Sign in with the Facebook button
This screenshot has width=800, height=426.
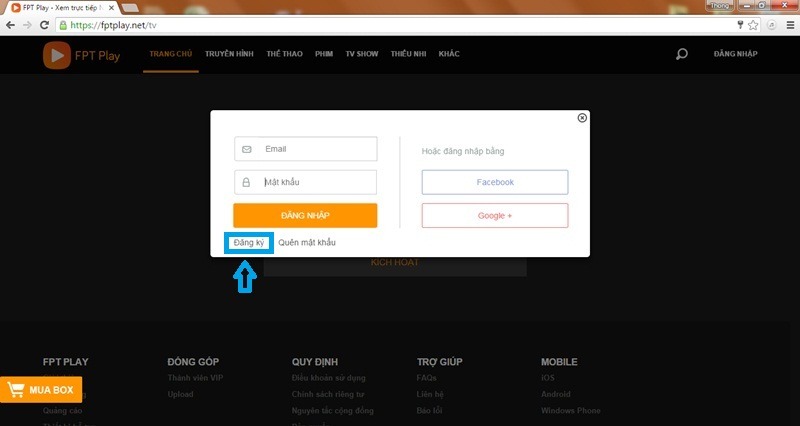point(494,182)
